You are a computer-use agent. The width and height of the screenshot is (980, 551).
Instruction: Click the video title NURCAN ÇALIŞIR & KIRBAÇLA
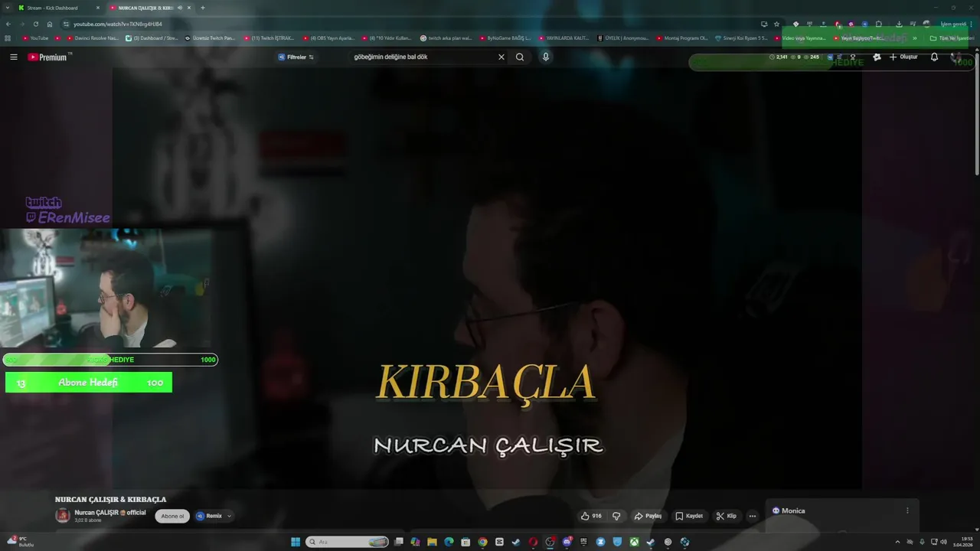tap(110, 500)
